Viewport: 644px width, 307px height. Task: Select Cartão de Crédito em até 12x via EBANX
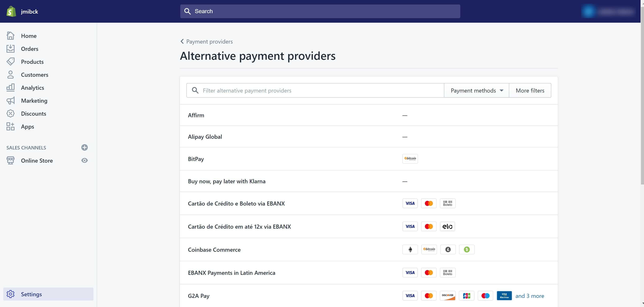point(369,226)
